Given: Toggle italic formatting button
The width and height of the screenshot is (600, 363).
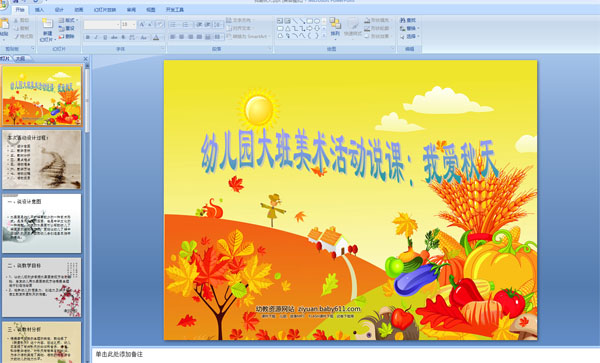Looking at the screenshot, I should pyautogui.click(x=96, y=37).
